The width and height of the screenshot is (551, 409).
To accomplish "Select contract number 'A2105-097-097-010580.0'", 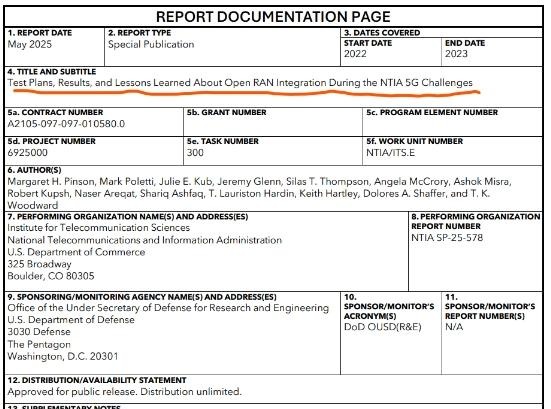I will 66,124.
